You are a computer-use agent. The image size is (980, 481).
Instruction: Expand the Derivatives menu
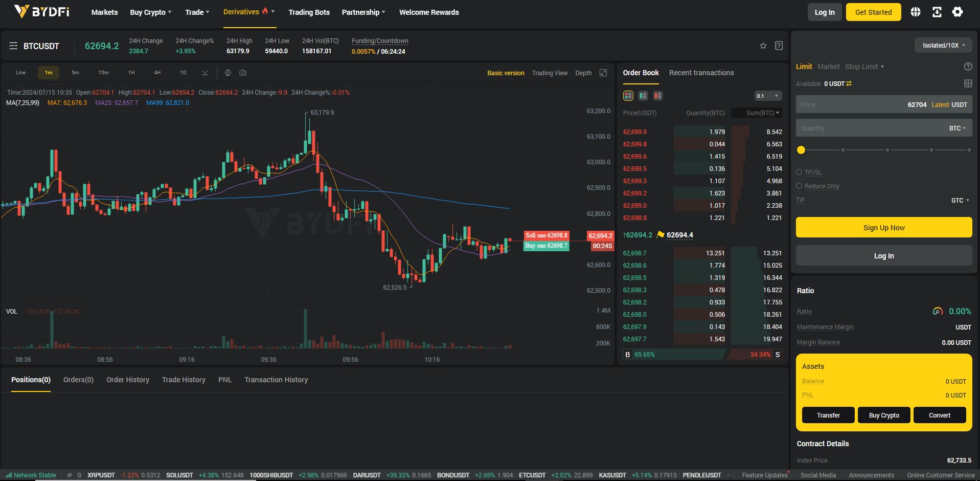click(249, 12)
